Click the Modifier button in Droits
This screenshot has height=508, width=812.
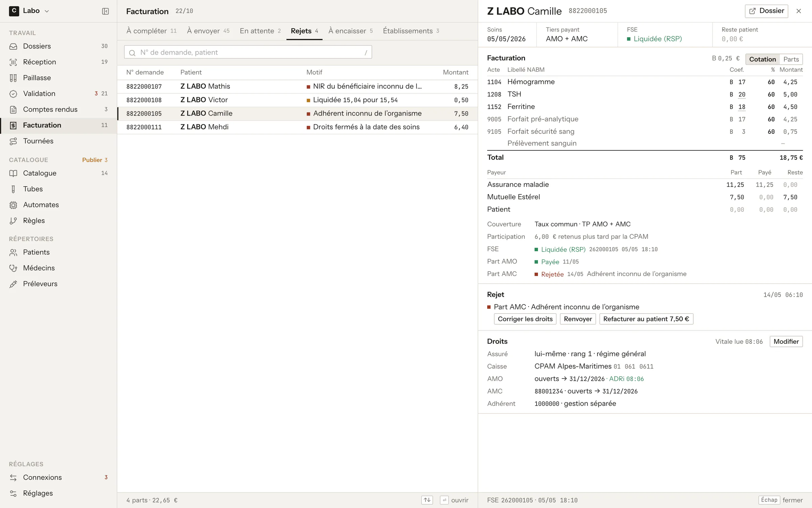[786, 341]
